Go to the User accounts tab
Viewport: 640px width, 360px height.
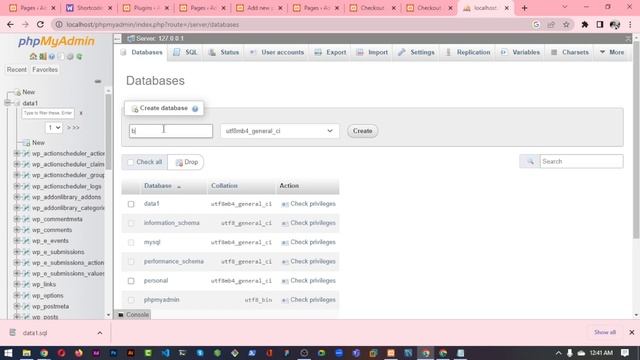point(277,52)
